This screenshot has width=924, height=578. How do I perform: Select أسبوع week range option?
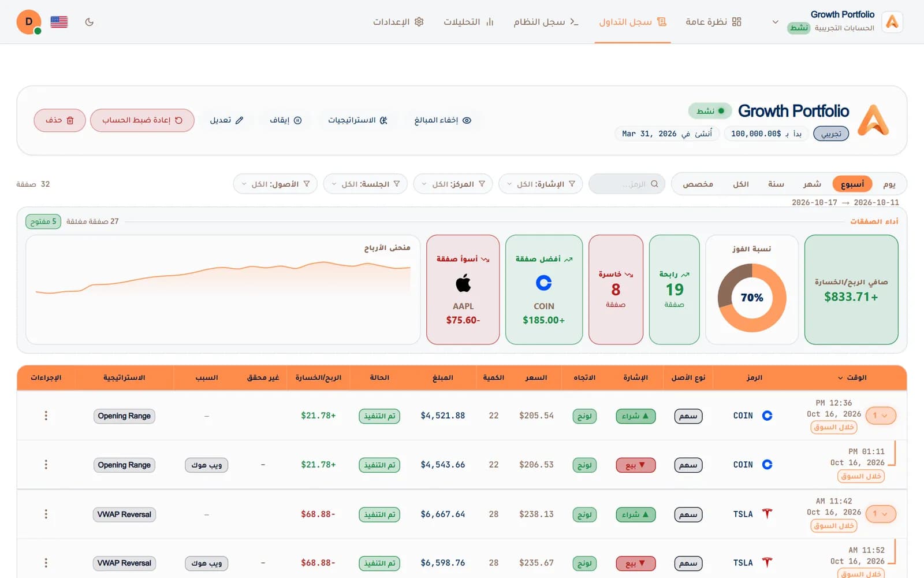tap(852, 184)
